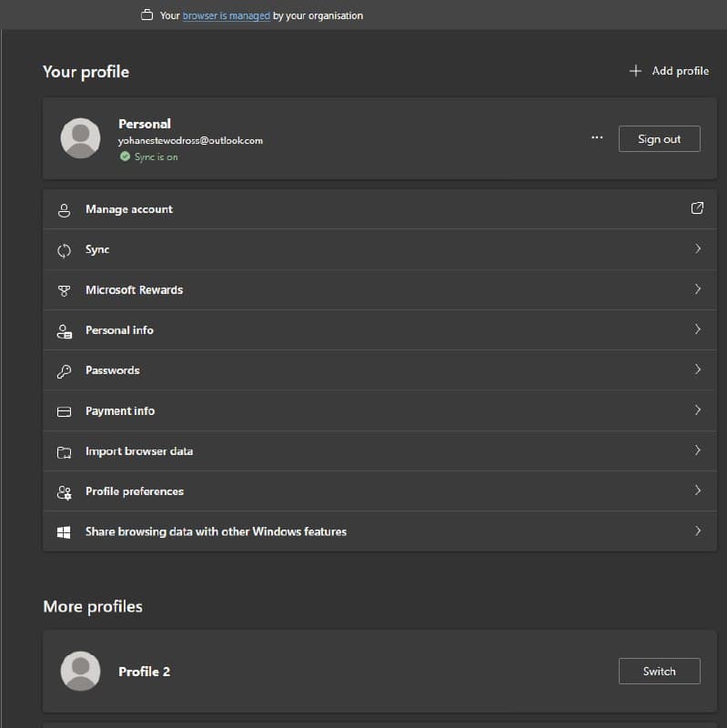Expand the Import browser data chevron
The image size is (727, 728).
pos(697,450)
